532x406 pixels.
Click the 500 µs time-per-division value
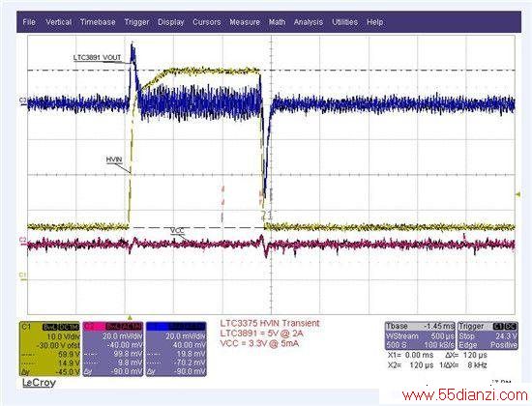[x=442, y=335]
